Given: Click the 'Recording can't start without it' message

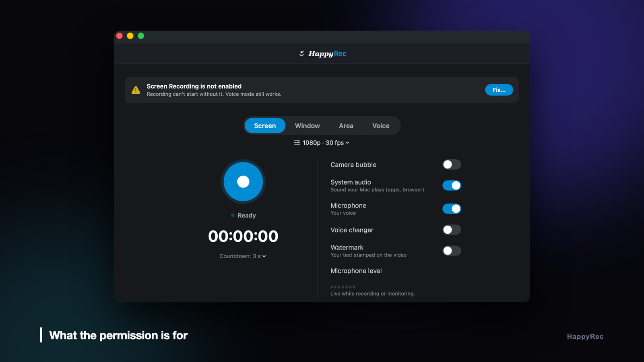Looking at the screenshot, I should (x=214, y=94).
